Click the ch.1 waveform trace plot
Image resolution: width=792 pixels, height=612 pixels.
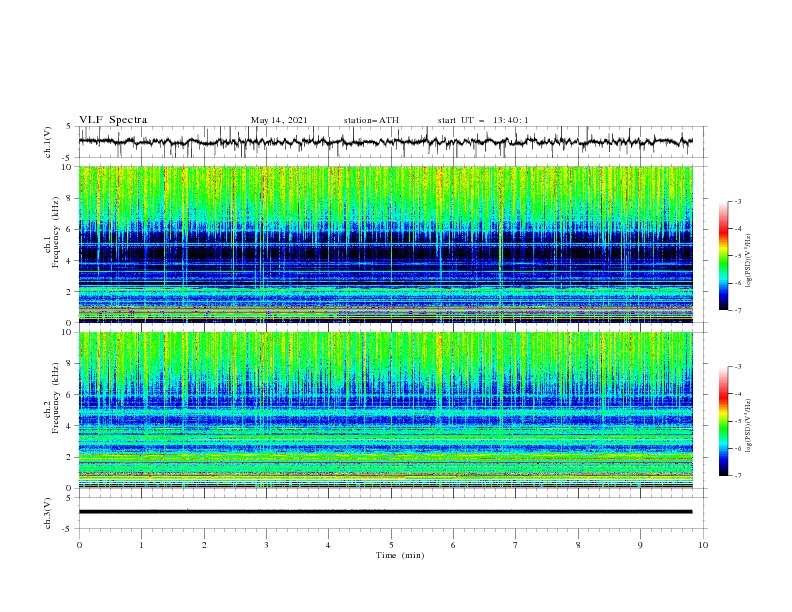(385, 142)
